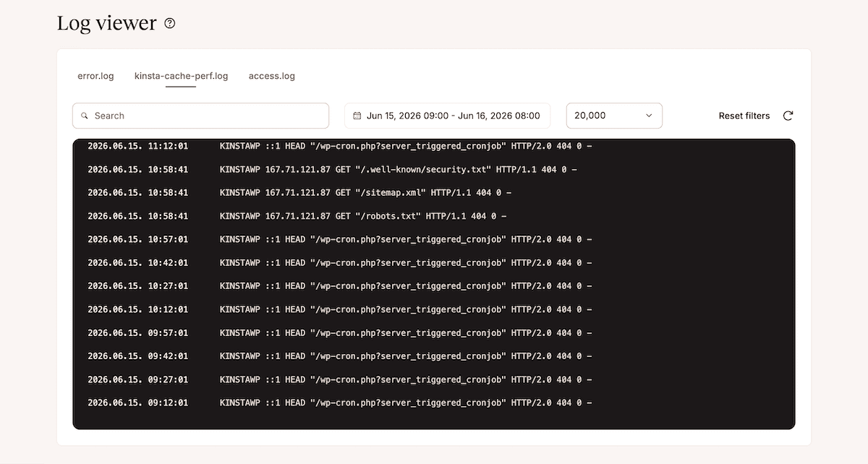Click HTTP/2.0 404 in the 10:12:01 row
Screen dimensions: 868x464
click(x=541, y=309)
